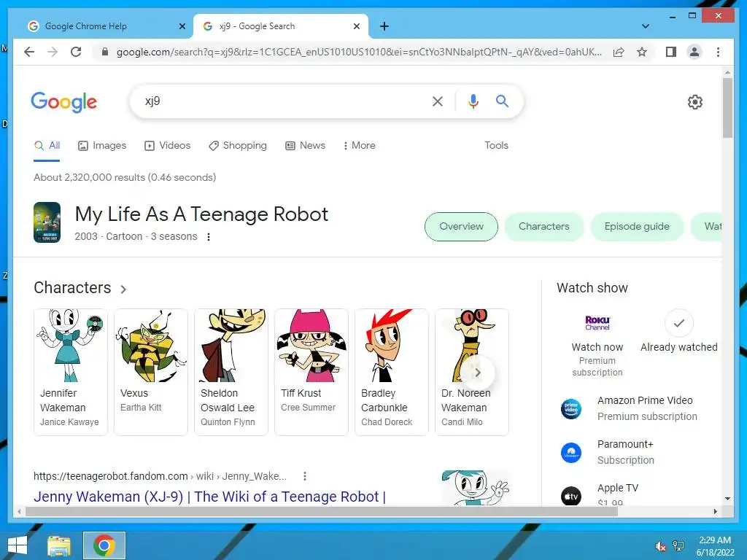Image resolution: width=747 pixels, height=560 pixels.
Task: Open Chrome's three-dot menu
Action: 718,52
